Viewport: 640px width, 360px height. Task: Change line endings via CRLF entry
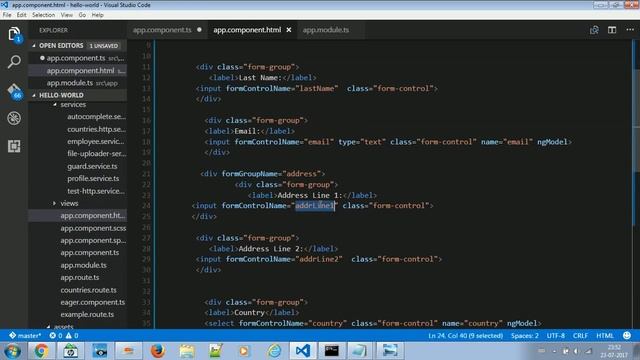click(580, 336)
